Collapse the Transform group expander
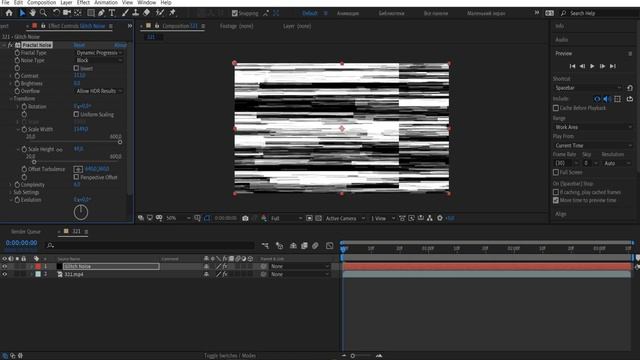 coord(11,99)
